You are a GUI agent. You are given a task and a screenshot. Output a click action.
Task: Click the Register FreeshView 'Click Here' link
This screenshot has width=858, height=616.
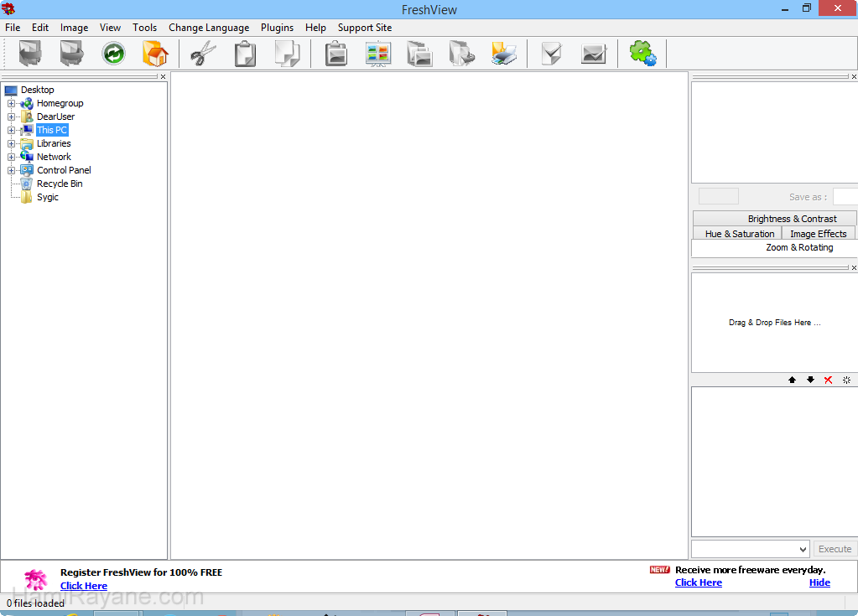[84, 586]
